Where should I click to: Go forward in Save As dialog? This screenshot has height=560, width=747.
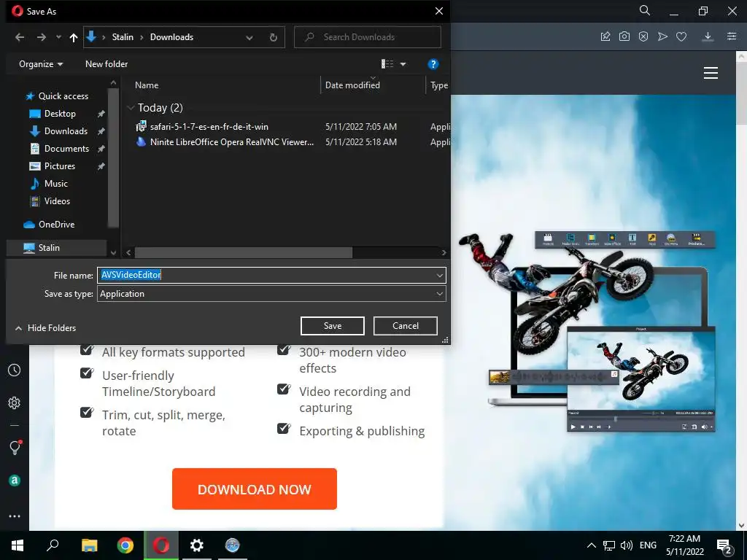(42, 37)
